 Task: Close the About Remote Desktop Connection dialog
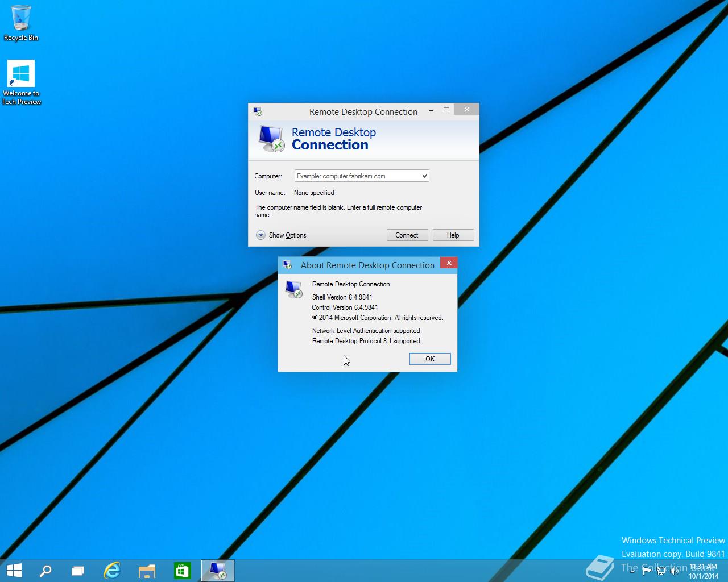click(449, 263)
